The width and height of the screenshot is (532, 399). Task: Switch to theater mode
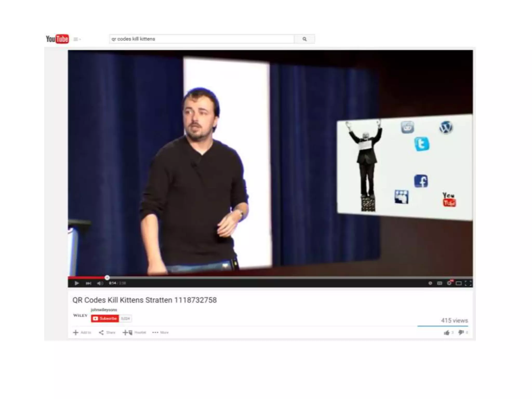click(459, 283)
